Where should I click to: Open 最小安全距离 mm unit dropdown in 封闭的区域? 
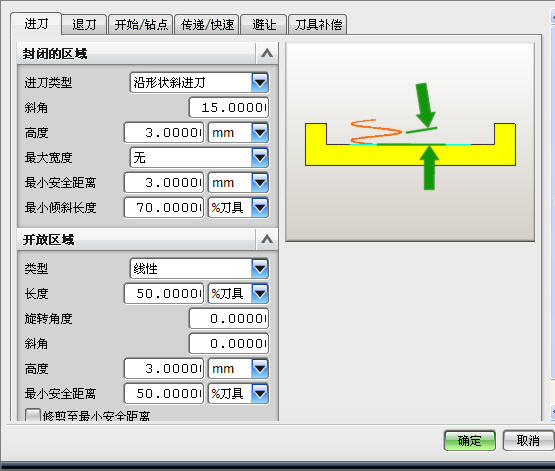(x=238, y=183)
